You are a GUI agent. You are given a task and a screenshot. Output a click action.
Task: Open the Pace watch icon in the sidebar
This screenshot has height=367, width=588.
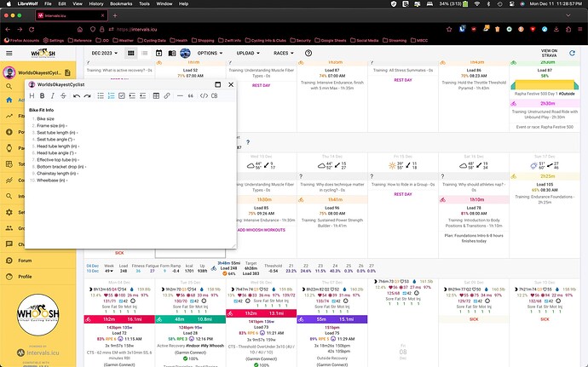pyautogui.click(x=9, y=148)
